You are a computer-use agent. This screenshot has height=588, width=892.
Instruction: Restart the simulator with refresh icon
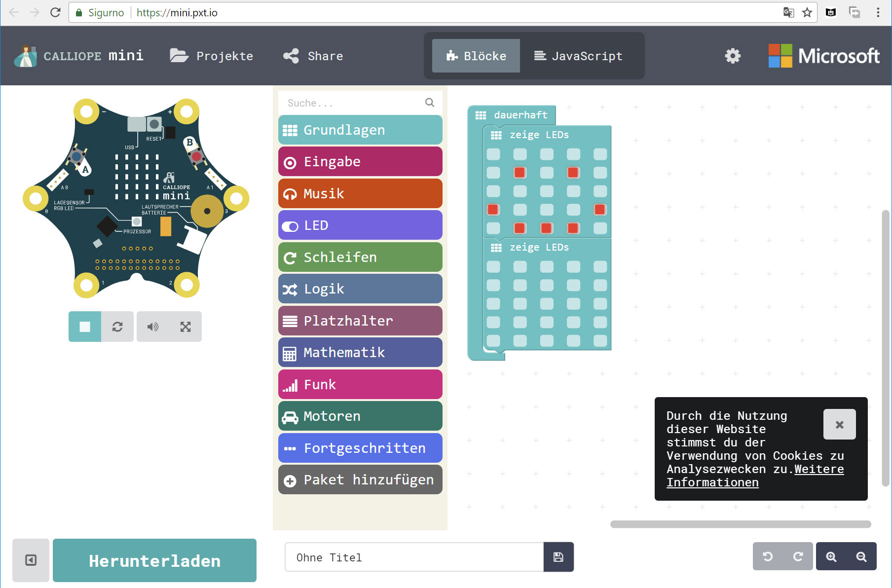pyautogui.click(x=117, y=327)
